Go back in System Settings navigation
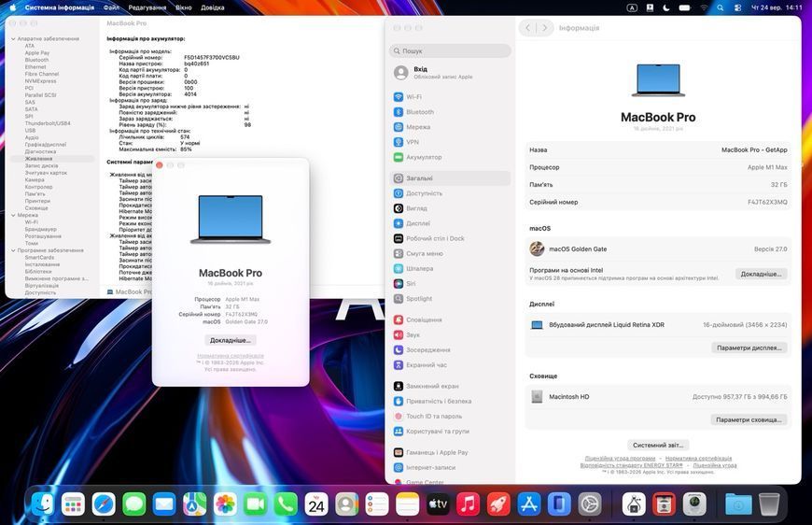Image resolution: width=812 pixels, height=525 pixels. click(527, 28)
